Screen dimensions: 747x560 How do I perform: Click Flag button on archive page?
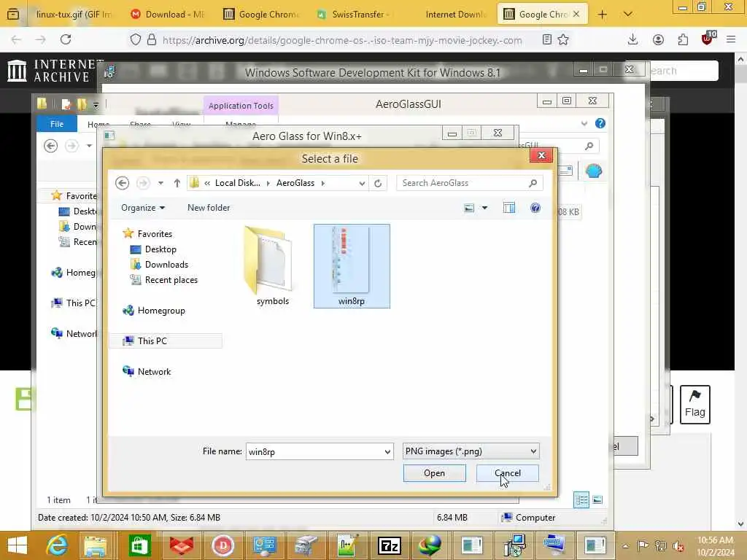pos(694,405)
